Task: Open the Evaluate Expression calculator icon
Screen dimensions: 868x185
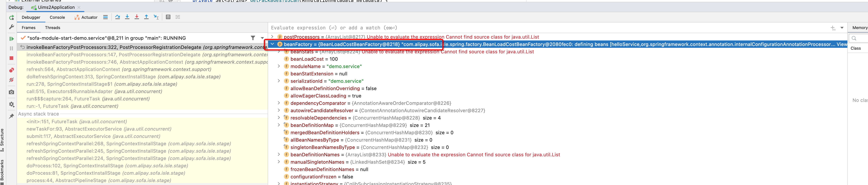Action: 168,17
